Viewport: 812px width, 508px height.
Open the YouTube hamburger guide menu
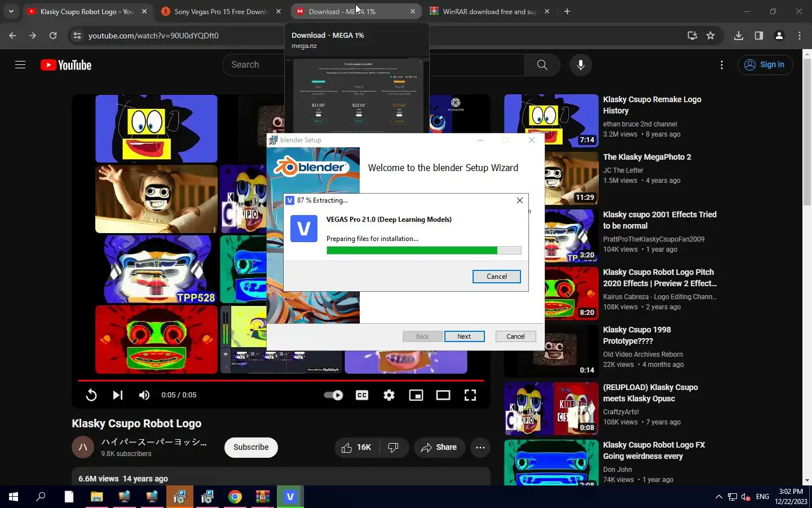pos(20,65)
